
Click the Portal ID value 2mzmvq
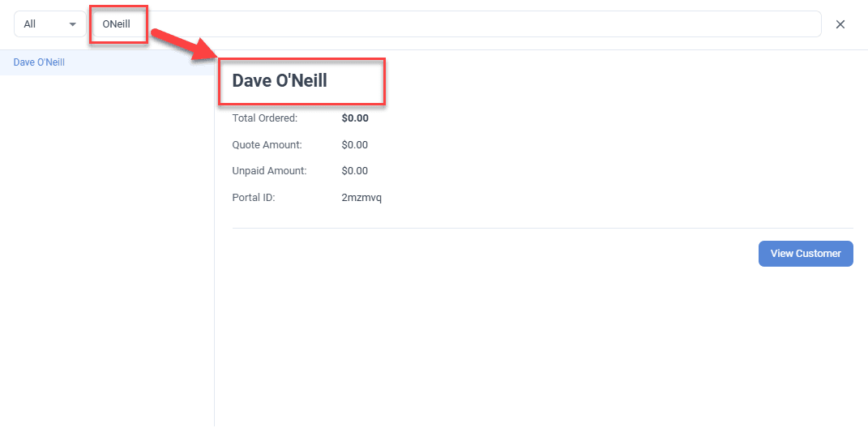361,197
